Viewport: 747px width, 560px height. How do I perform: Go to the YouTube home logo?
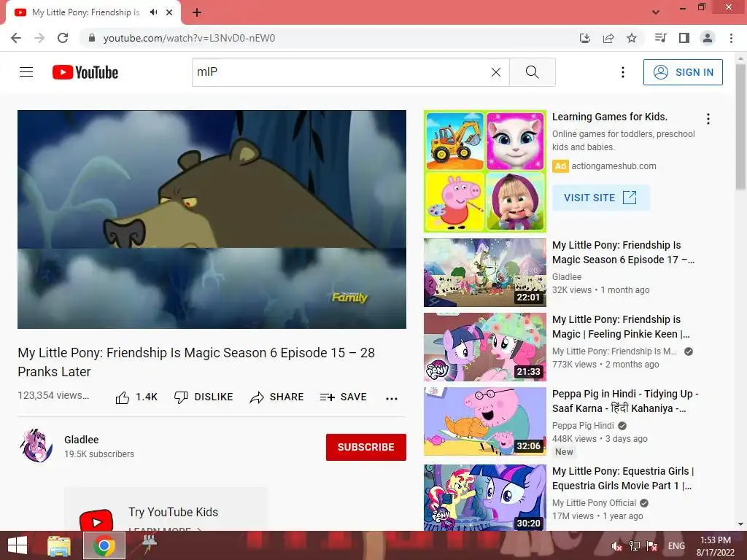click(85, 72)
